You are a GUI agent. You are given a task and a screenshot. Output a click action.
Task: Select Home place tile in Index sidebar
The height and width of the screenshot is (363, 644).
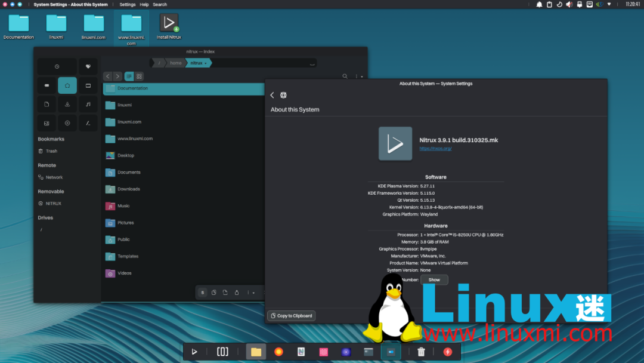point(67,85)
